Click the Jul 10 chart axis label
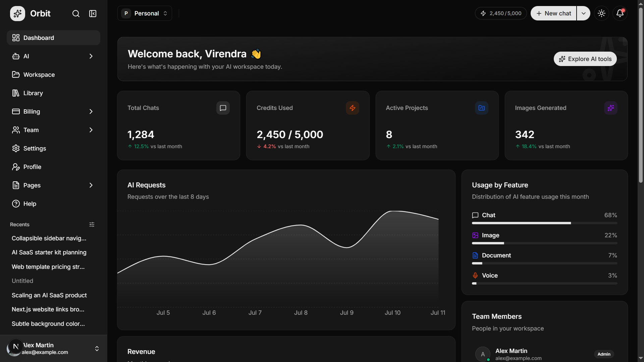This screenshot has width=644, height=362. click(392, 313)
